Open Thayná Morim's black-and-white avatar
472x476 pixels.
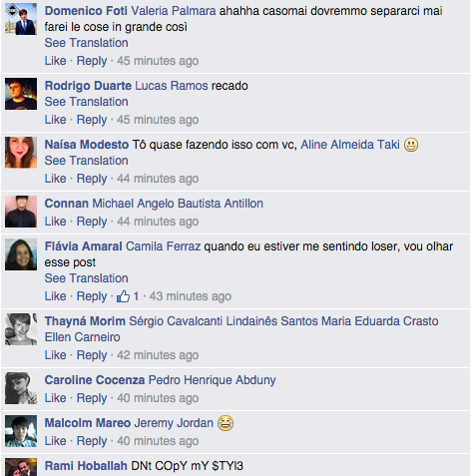21,329
